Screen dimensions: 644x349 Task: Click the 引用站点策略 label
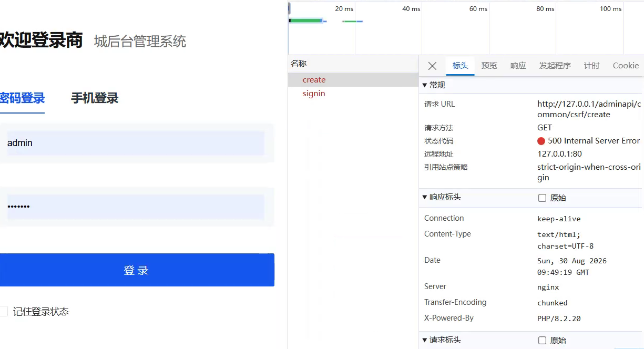pyautogui.click(x=446, y=167)
